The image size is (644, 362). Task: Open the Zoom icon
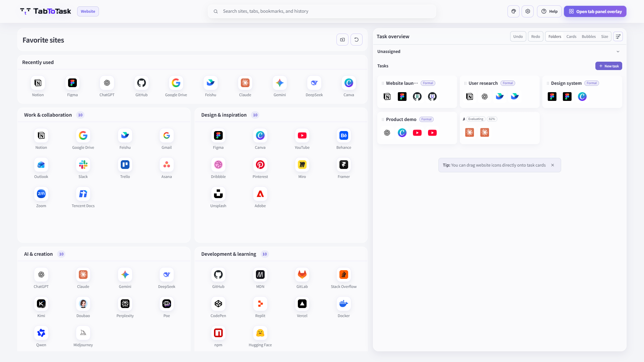(x=41, y=194)
